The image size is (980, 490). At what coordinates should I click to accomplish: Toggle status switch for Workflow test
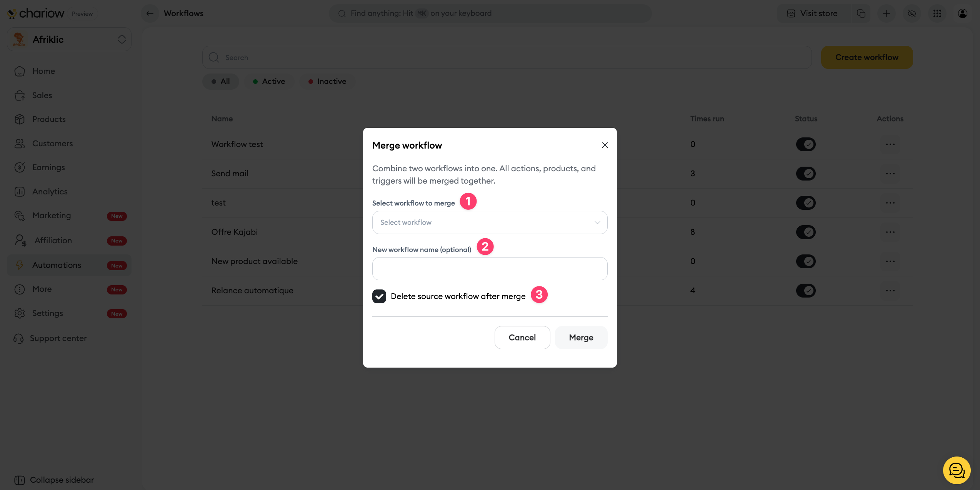pyautogui.click(x=806, y=144)
